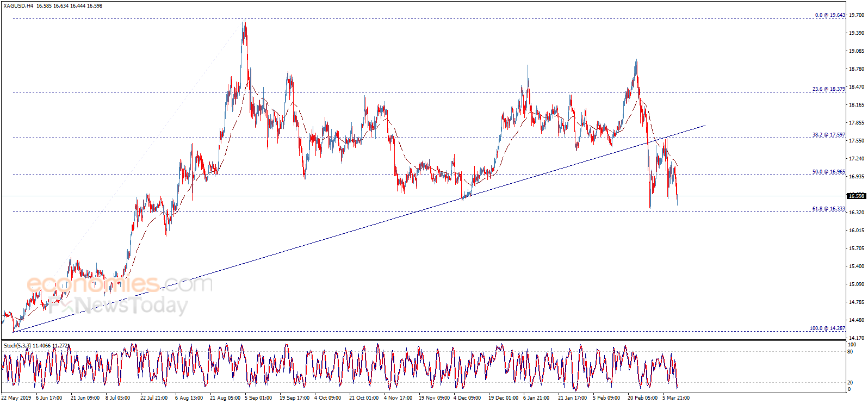Select the 21 Jan 17:00 time label
The image size is (868, 404).
(572, 398)
